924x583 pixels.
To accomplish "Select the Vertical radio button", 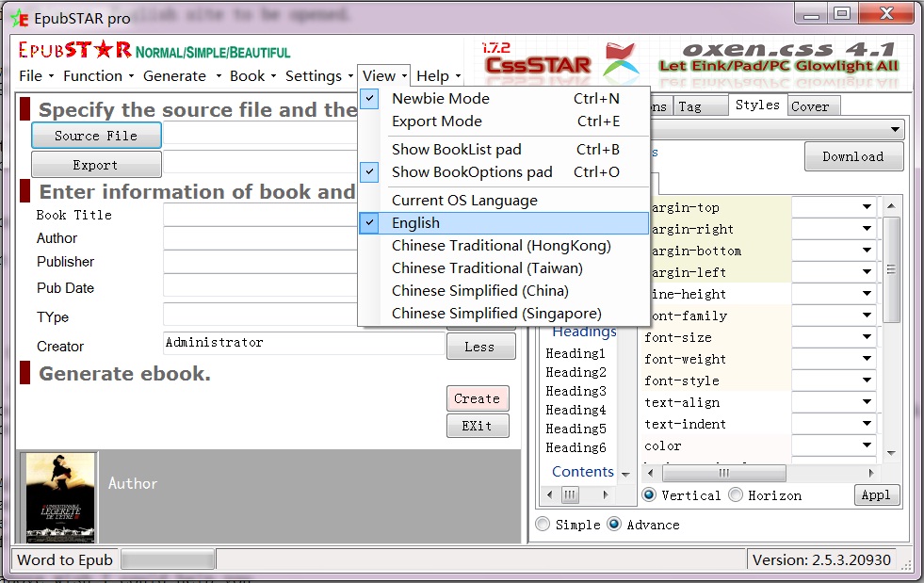I will [x=649, y=495].
